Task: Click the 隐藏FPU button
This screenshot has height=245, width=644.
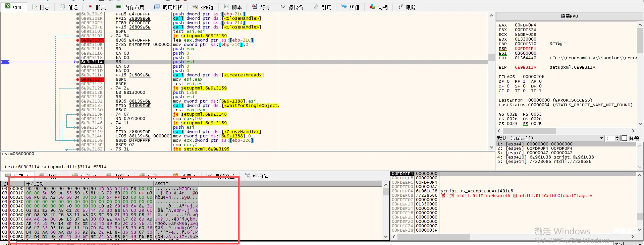Action: (x=569, y=16)
